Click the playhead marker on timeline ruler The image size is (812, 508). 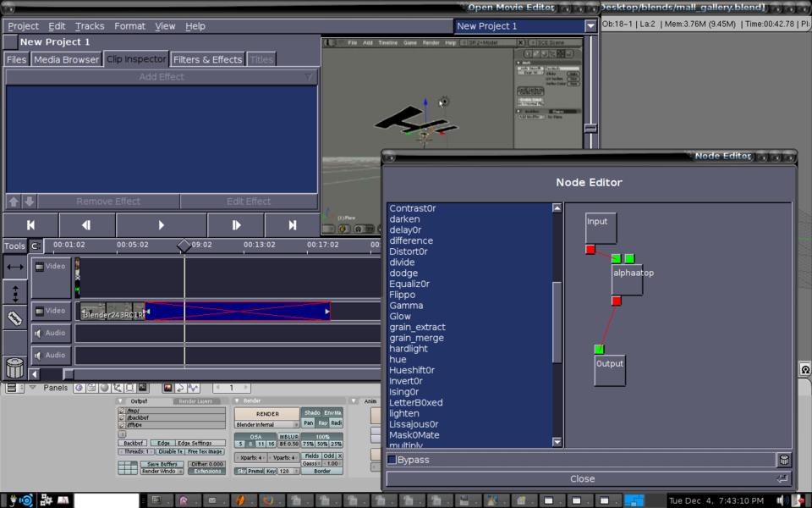coord(184,246)
